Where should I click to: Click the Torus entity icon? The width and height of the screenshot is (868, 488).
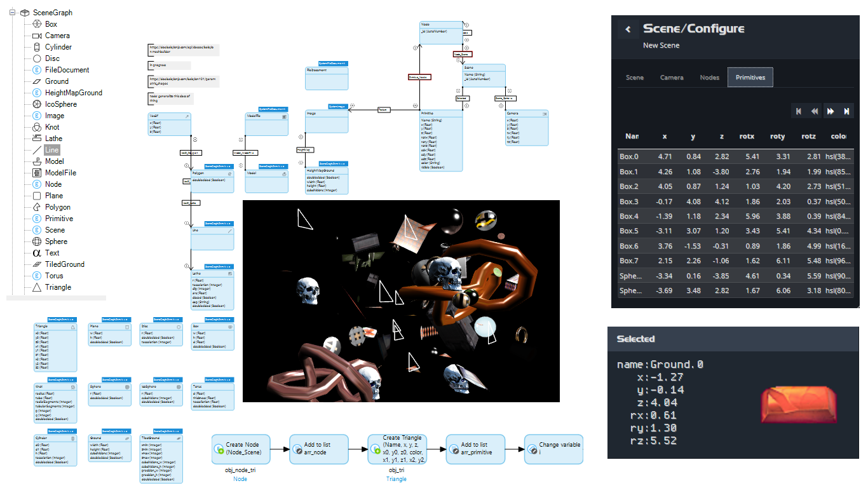click(x=37, y=276)
